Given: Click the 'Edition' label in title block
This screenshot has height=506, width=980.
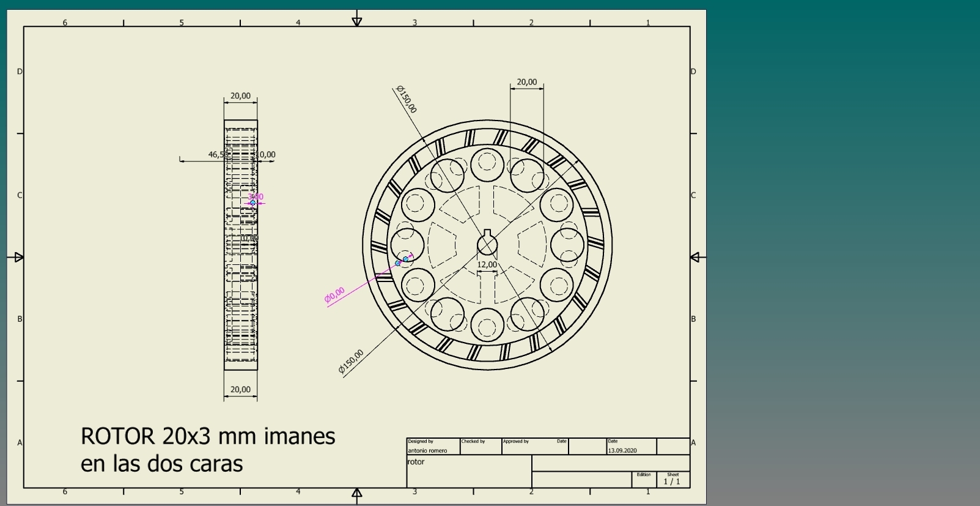Looking at the screenshot, I should click(x=644, y=474).
